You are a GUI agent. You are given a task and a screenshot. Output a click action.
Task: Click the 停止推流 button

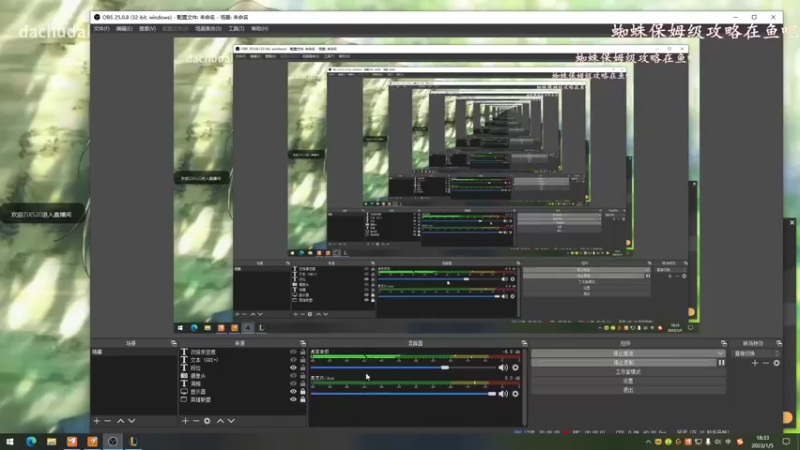623,353
